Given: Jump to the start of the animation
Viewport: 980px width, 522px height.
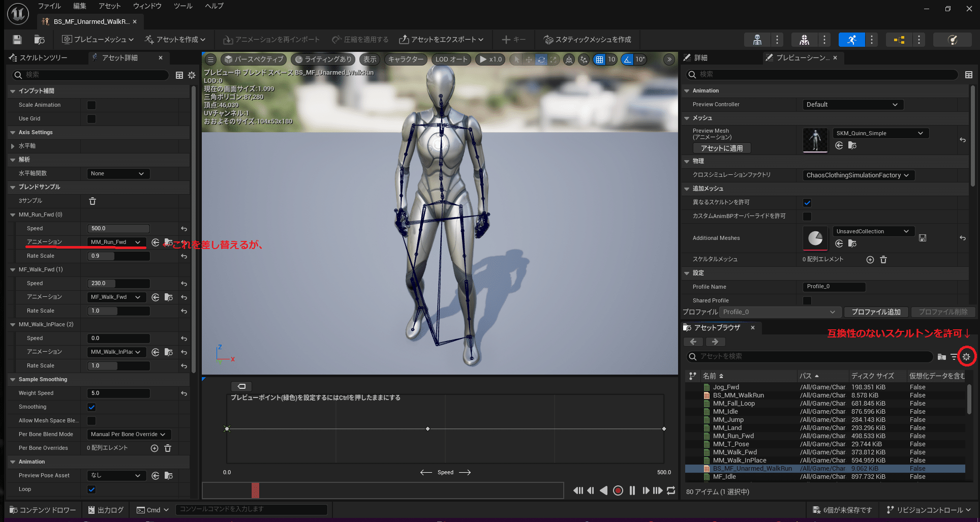Looking at the screenshot, I should pyautogui.click(x=578, y=490).
